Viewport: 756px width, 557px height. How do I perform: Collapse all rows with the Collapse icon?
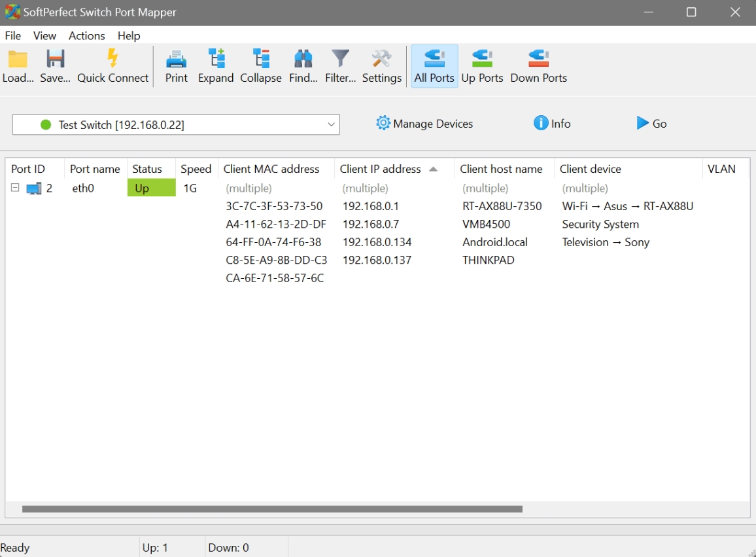point(260,60)
